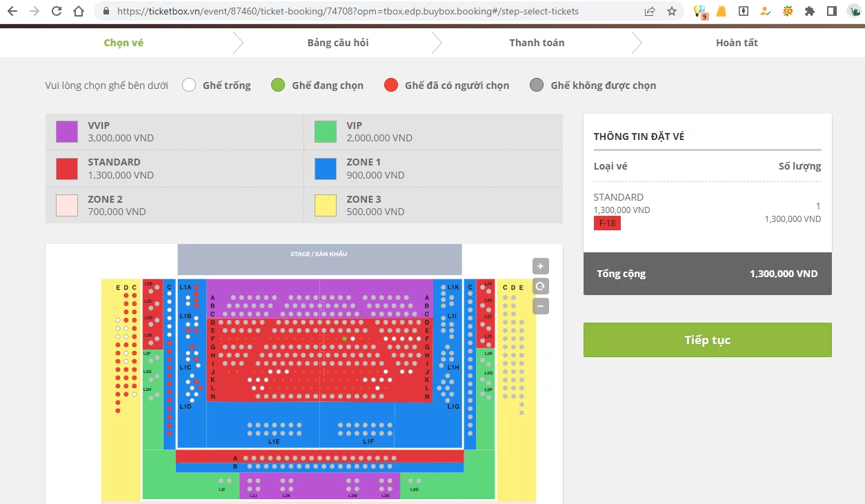Click the green Ghế đang chọn legend circle
This screenshot has height=504, width=865.
point(278,85)
